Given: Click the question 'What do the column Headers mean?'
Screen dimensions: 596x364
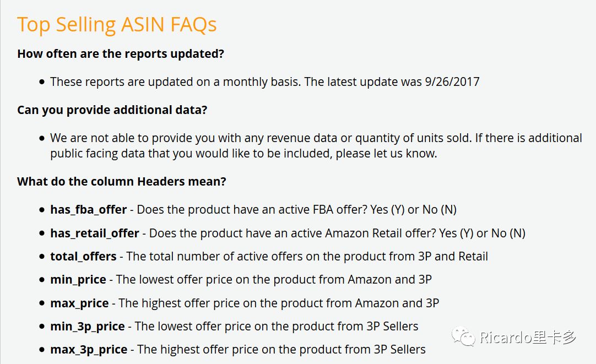Looking at the screenshot, I should (x=122, y=182).
